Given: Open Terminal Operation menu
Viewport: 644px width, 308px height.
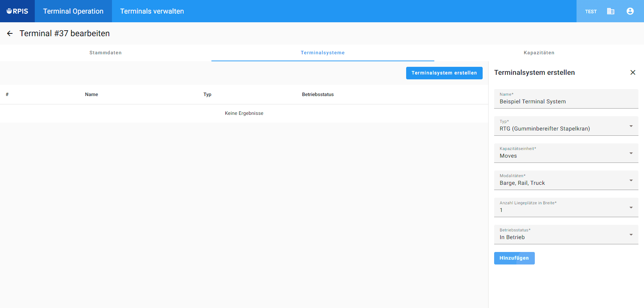Looking at the screenshot, I should click(x=73, y=11).
